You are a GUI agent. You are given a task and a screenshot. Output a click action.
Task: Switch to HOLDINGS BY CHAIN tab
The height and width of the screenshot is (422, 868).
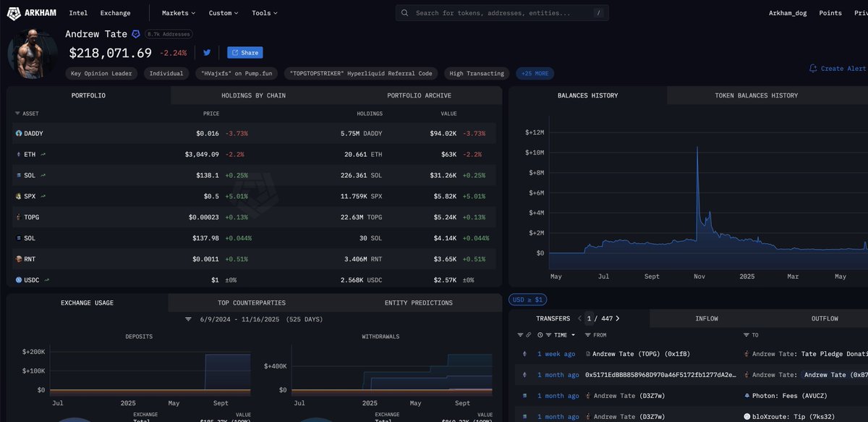253,96
